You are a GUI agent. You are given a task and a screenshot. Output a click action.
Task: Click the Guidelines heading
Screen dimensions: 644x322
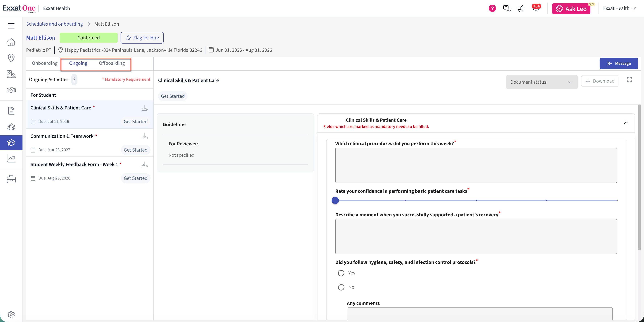pos(174,125)
